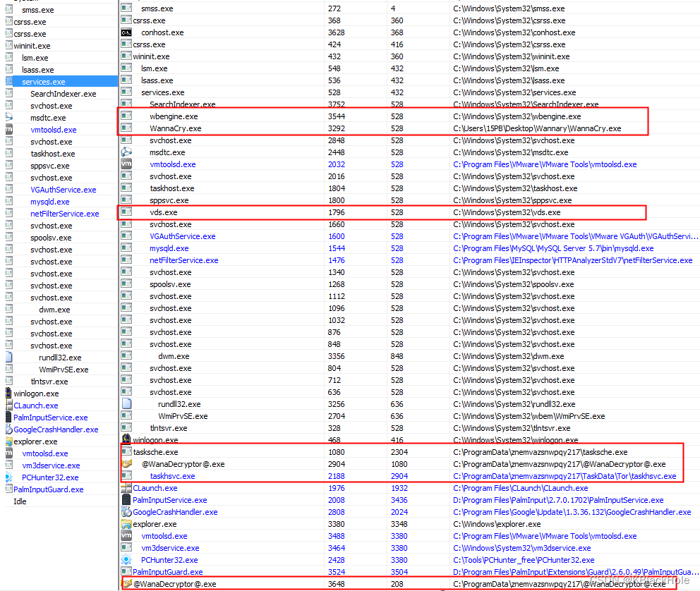Viewport: 700px width, 591px height.
Task: Click the GoogleCrashHandler.exe icon in the PID 2808 row
Action: (126, 511)
